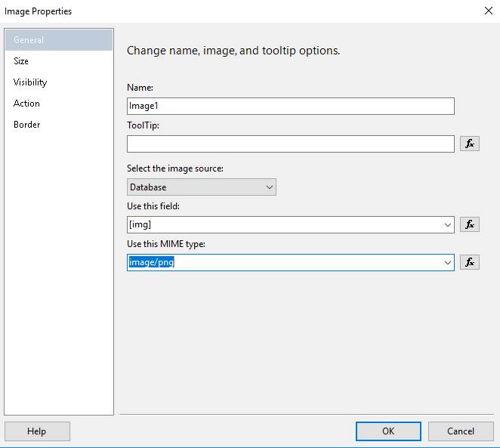Image resolution: width=500 pixels, height=448 pixels.
Task: Open Help for this dialog
Action: pyautogui.click(x=37, y=431)
